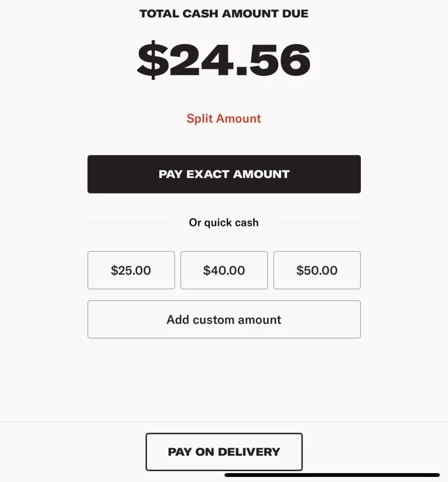Click the Or quick cash label
Image resolution: width=448 pixels, height=482 pixels.
coord(224,223)
